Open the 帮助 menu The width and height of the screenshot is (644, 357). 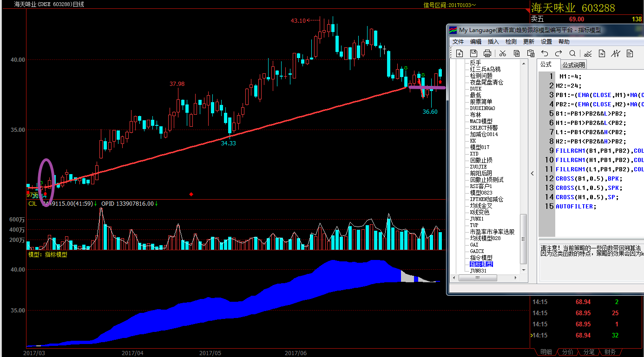pyautogui.click(x=564, y=42)
